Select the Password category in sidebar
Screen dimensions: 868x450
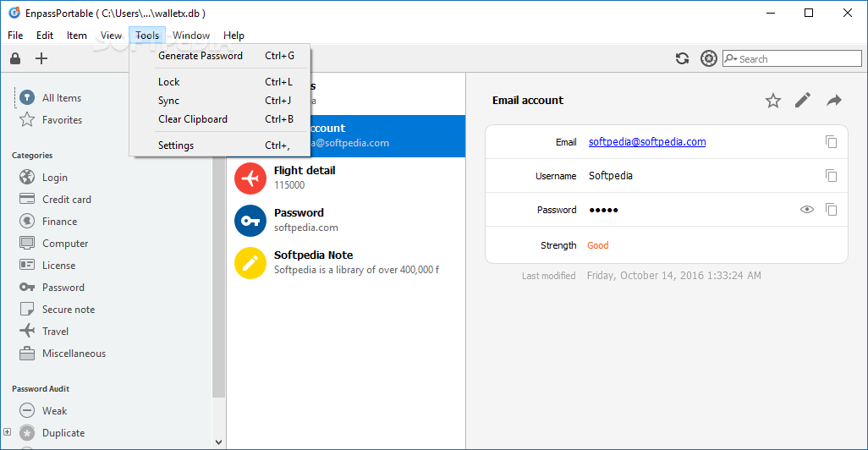(x=52, y=288)
